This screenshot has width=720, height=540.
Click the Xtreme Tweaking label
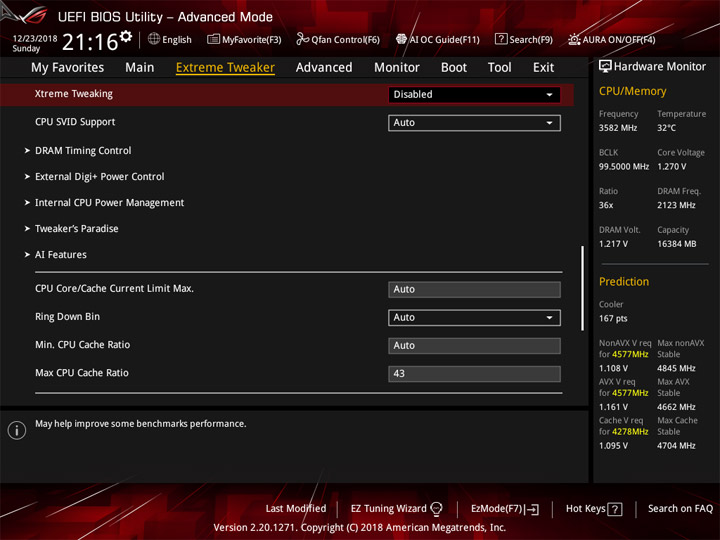point(73,94)
